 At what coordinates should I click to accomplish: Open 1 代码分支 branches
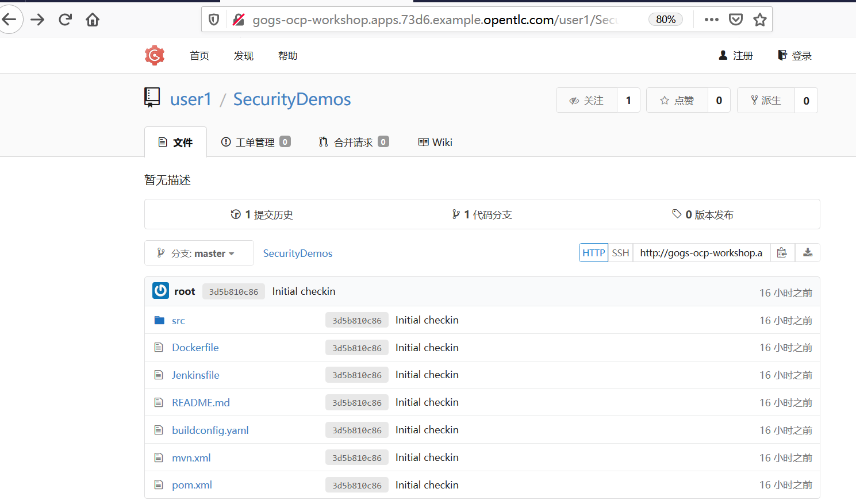482,214
